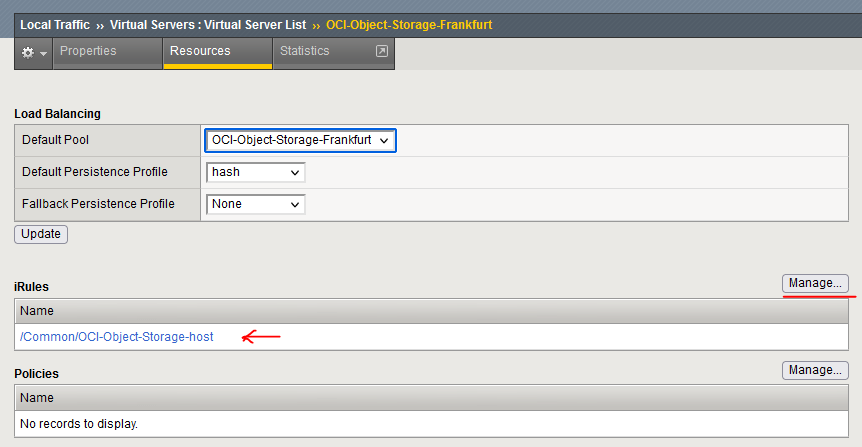Image resolution: width=862 pixels, height=447 pixels.
Task: Click the iRules Name column header
Action: point(37,311)
